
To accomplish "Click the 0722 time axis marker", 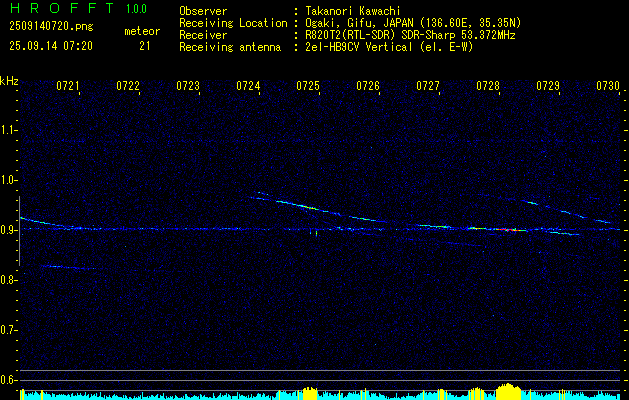I will coord(128,86).
